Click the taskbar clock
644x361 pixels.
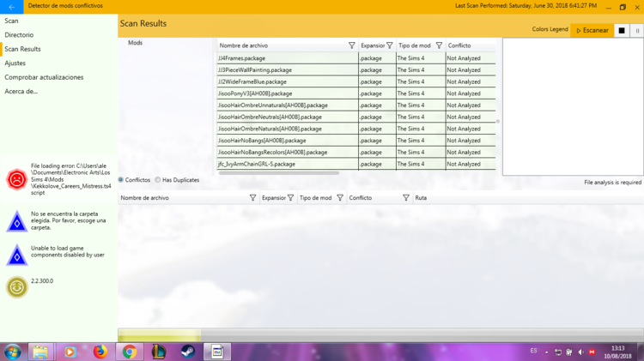[617, 352]
